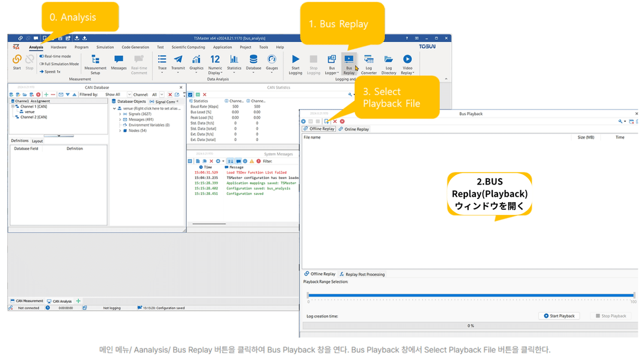Select 'Load TSDev Function List Failed' message row
The image size is (644, 362).
coord(243,172)
